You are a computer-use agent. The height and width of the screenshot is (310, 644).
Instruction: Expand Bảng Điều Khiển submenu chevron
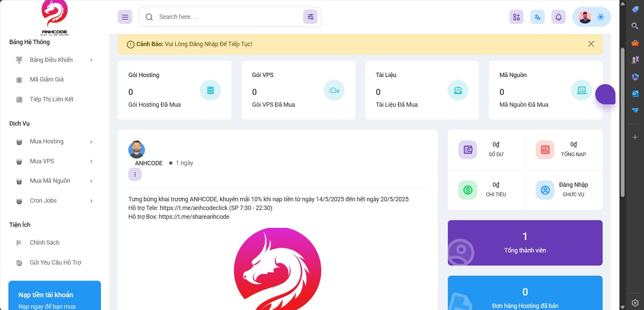point(91,60)
